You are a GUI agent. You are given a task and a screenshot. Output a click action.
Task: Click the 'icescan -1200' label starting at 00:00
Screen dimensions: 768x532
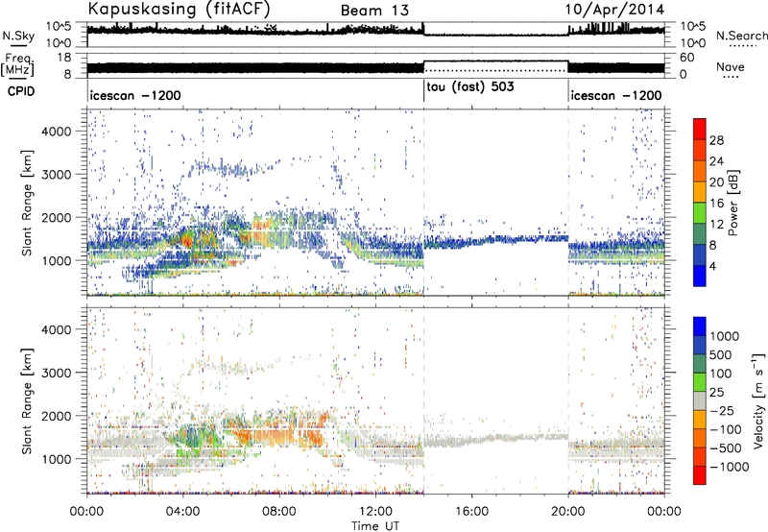pyautogui.click(x=135, y=95)
